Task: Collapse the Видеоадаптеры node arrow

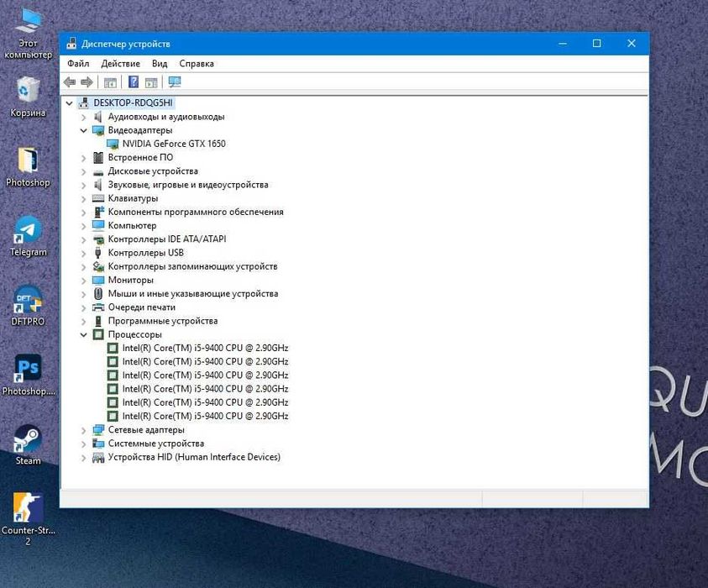Action: [x=83, y=130]
